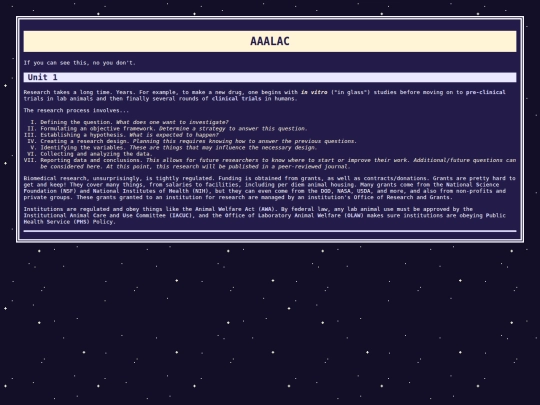Click list item IV 'Creating a research design.'
540x405 pixels.
pyautogui.click(x=85, y=141)
